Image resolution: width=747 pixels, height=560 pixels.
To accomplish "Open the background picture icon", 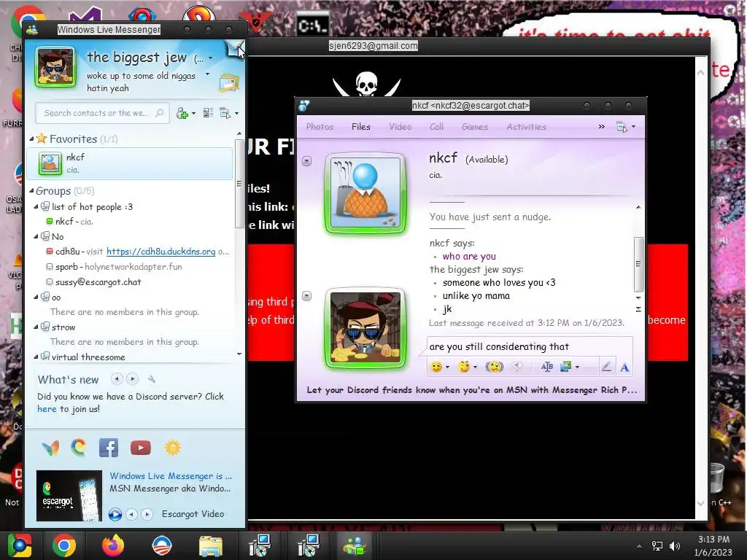I will 566,367.
